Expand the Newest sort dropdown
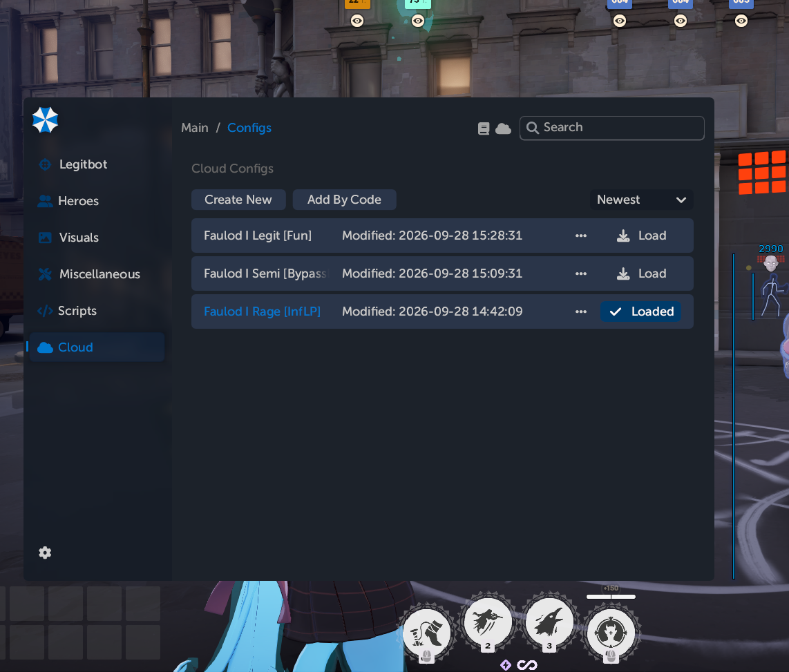The width and height of the screenshot is (789, 672). point(642,200)
